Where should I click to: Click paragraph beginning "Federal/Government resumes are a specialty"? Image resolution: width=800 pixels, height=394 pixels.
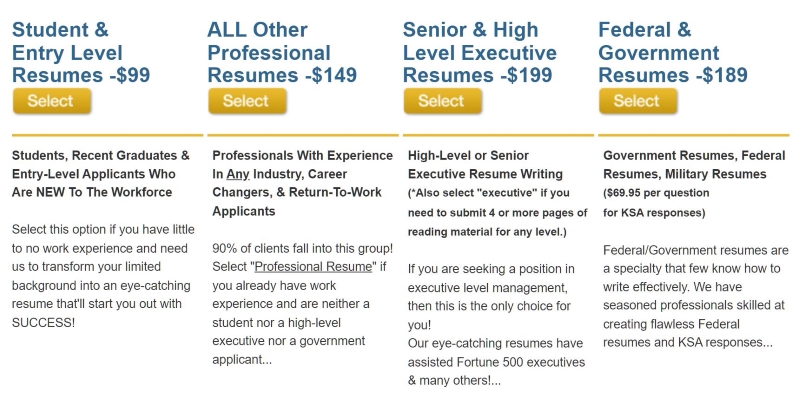pos(696,297)
